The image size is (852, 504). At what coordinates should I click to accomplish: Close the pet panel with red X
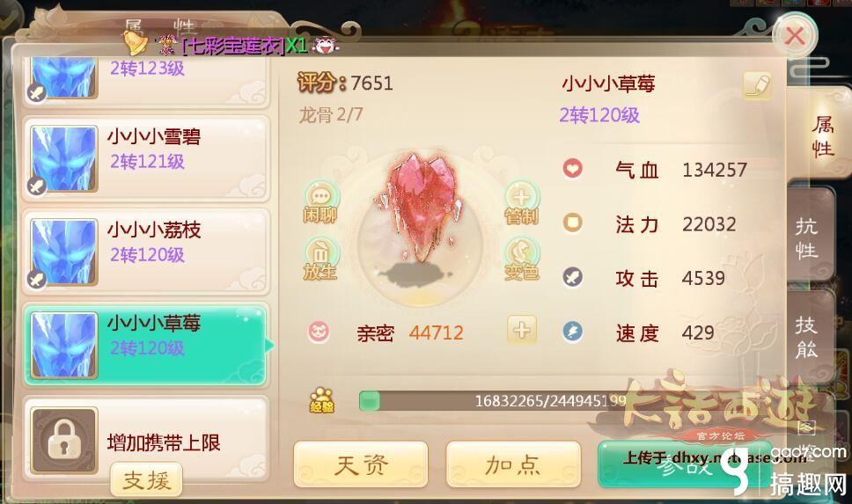(795, 36)
